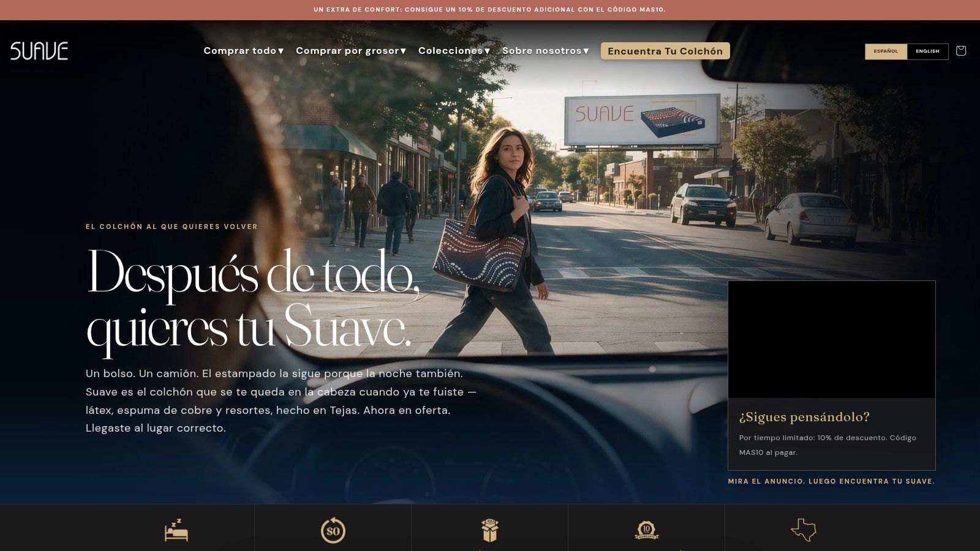Switch language to Español
Image resolution: width=980 pixels, height=551 pixels.
click(886, 51)
